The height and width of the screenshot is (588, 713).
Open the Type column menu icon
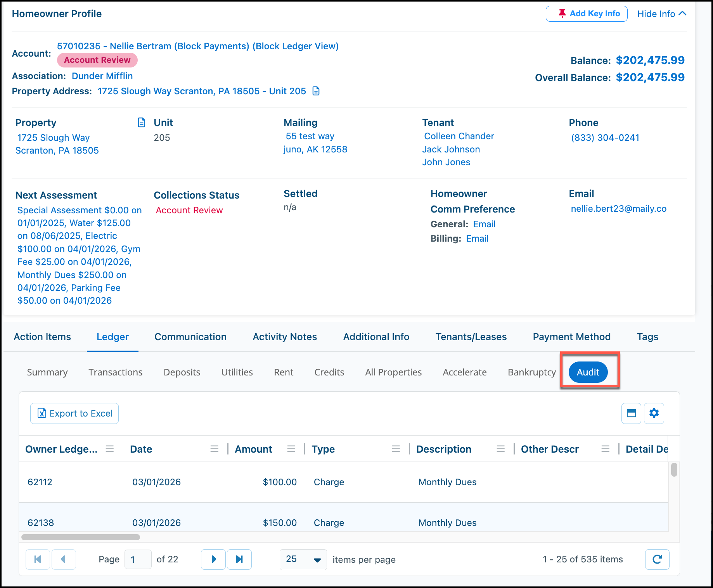396,449
